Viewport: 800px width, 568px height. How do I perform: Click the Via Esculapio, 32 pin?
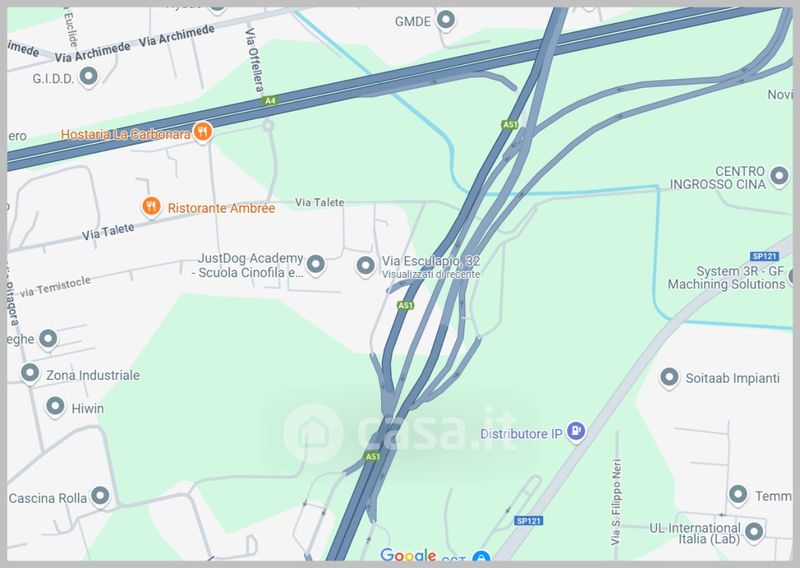coord(365,266)
